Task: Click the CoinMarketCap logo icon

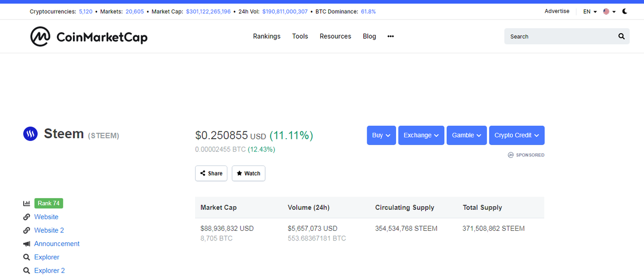Action: coord(40,37)
